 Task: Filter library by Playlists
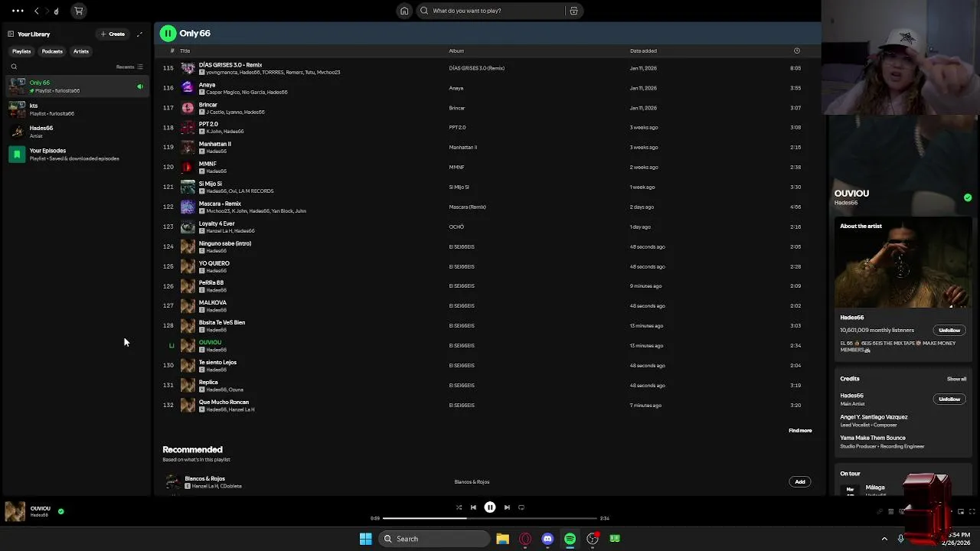(x=21, y=51)
